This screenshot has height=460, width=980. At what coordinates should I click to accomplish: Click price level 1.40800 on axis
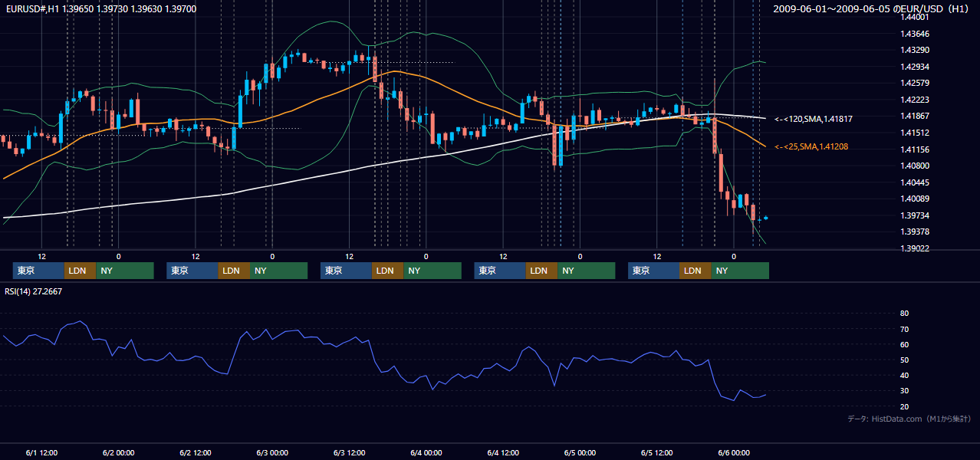pos(915,166)
